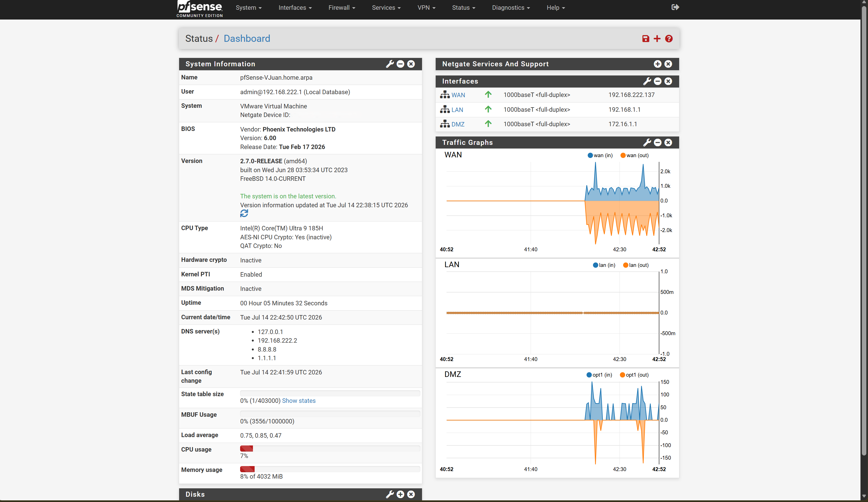Refresh version information with the update icon
868x502 pixels.
[244, 214]
